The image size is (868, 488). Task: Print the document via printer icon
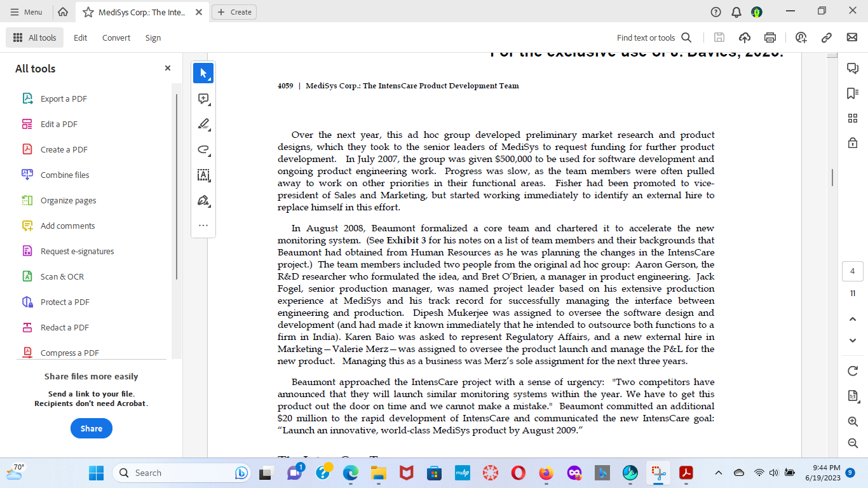point(770,37)
